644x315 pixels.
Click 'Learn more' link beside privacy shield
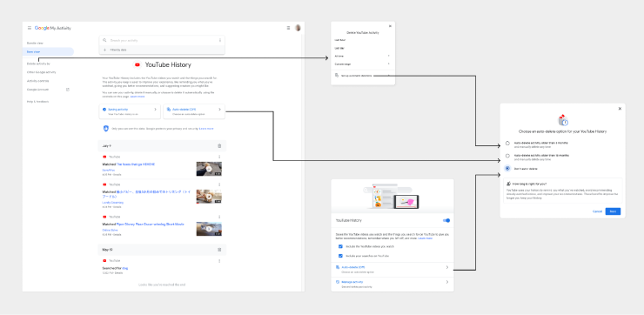(206, 129)
